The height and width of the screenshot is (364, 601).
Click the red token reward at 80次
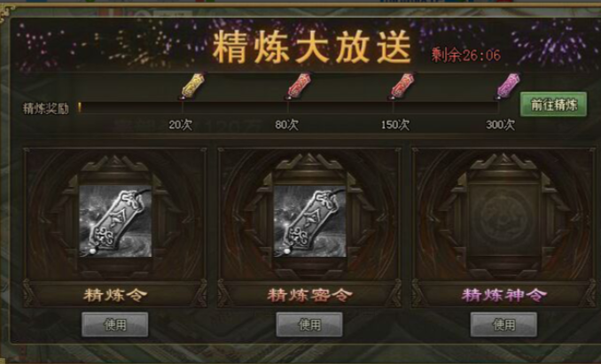coord(300,85)
